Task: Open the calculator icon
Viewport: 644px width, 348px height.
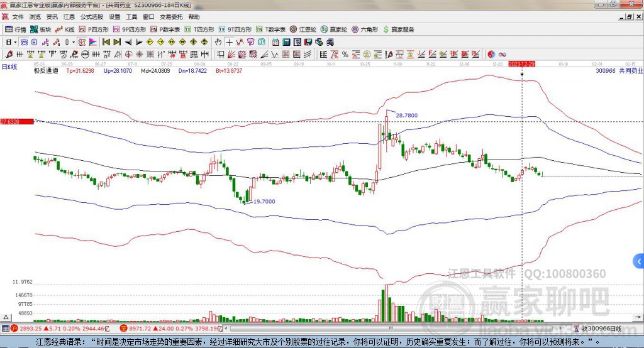Action: coord(287,42)
